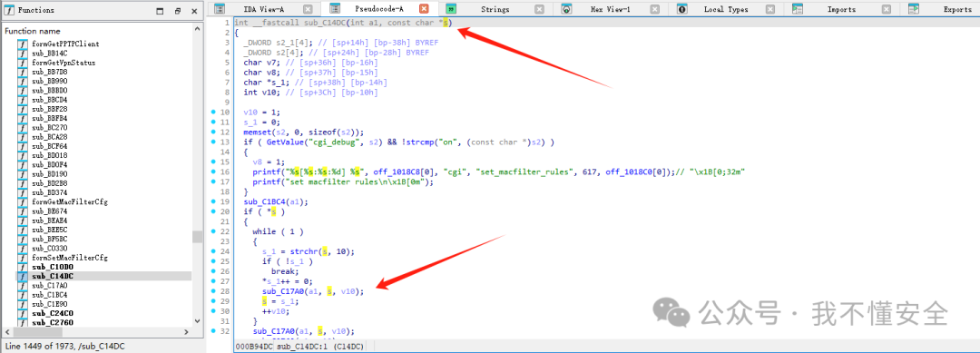Click the Local Types tab icon
Viewport: 980px width, 353px height.
point(681,9)
